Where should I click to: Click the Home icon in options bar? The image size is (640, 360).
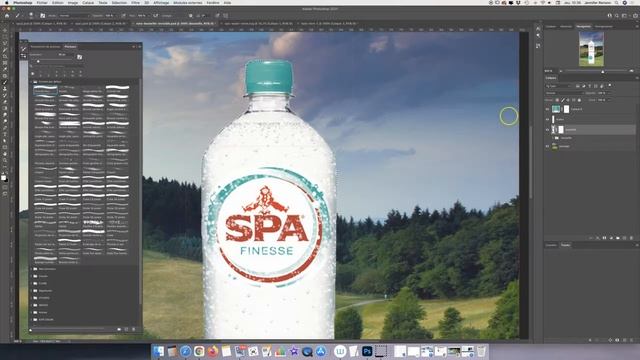point(7,16)
